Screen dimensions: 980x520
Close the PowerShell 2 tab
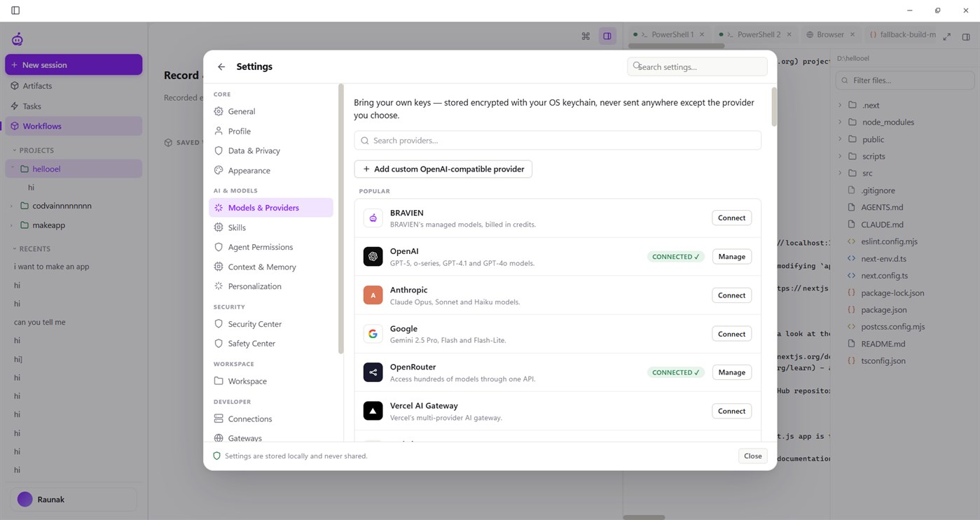(x=789, y=34)
